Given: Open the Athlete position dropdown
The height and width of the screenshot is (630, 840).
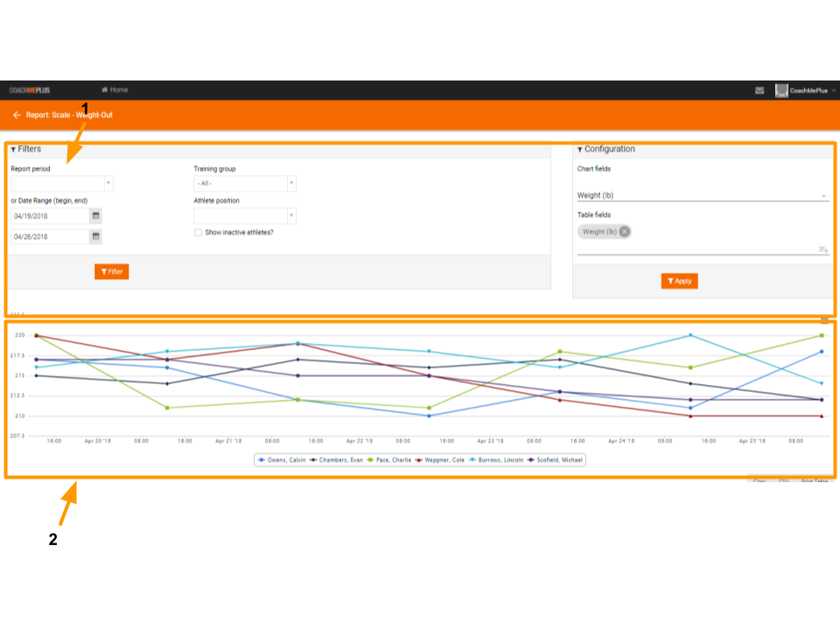Looking at the screenshot, I should (x=245, y=216).
